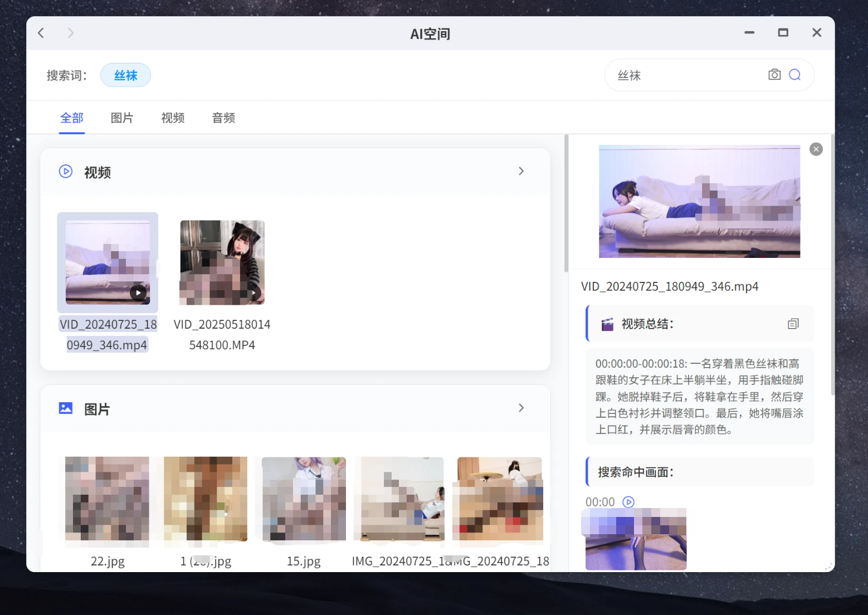
Task: Click the 视频总结 clapperboard icon
Action: coord(607,324)
